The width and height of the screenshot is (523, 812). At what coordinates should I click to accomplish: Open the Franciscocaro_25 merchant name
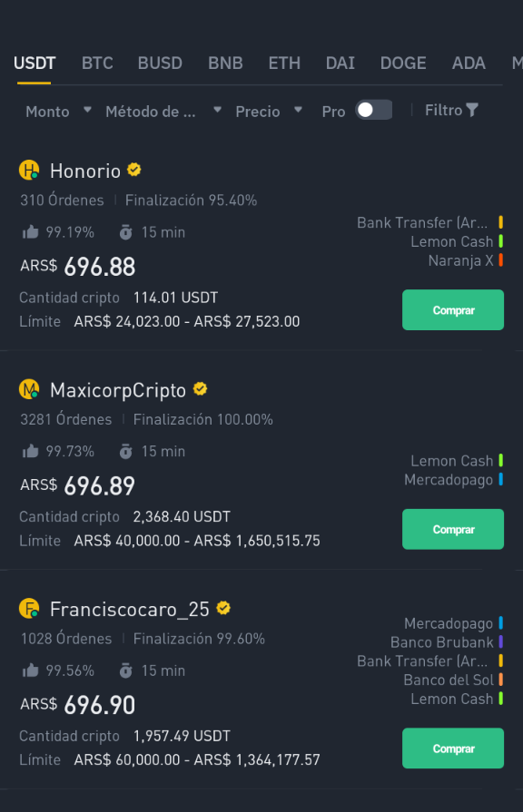(x=130, y=610)
